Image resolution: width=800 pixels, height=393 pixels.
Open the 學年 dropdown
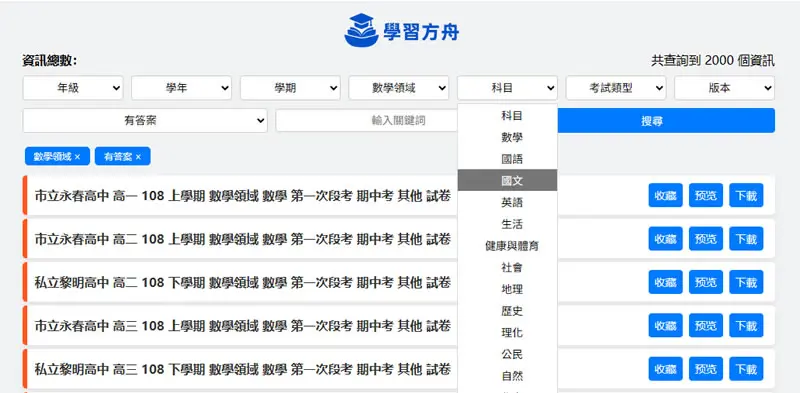coord(182,88)
